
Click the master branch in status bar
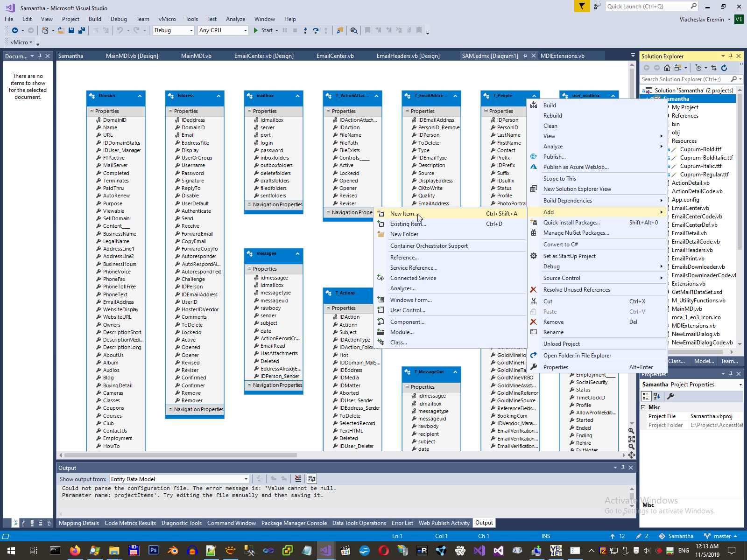pos(720,536)
